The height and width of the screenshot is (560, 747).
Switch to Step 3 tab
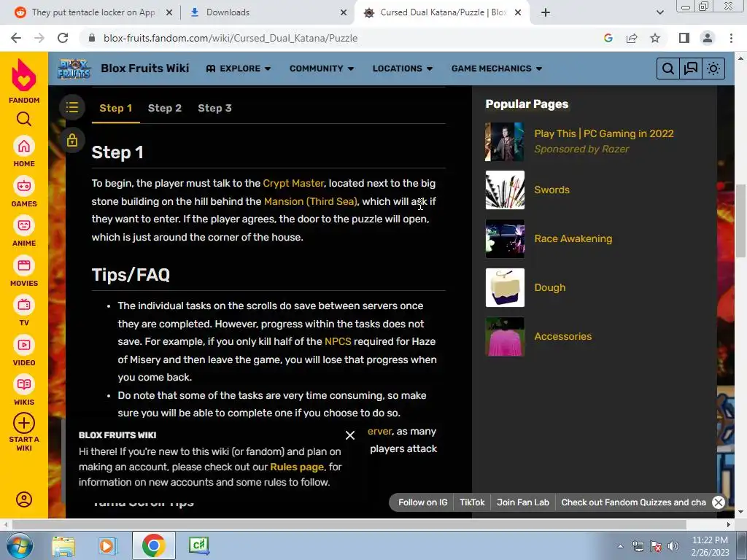(215, 108)
